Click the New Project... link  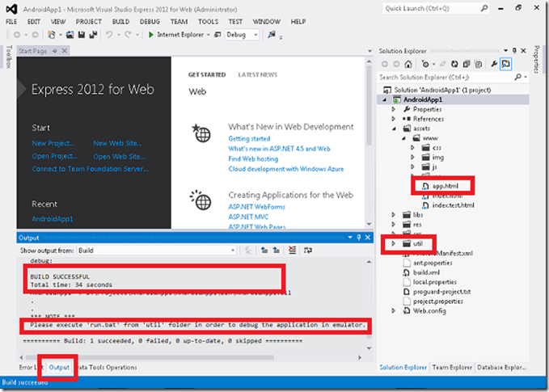coord(53,143)
